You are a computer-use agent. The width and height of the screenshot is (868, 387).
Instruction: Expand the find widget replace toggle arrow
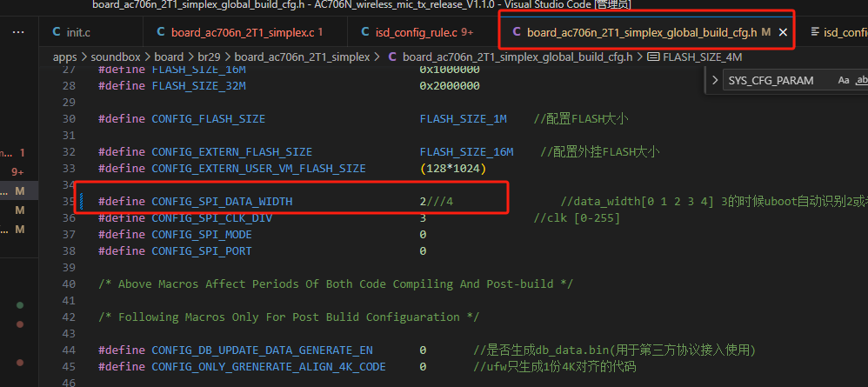point(714,80)
